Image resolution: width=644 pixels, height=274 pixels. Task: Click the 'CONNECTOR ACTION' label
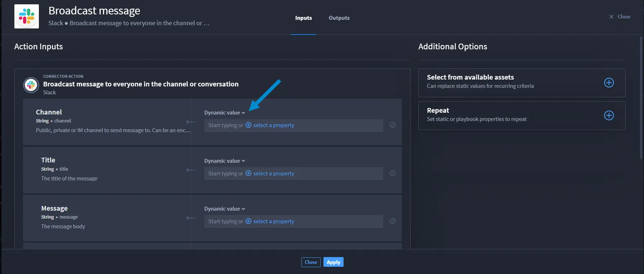(63, 76)
